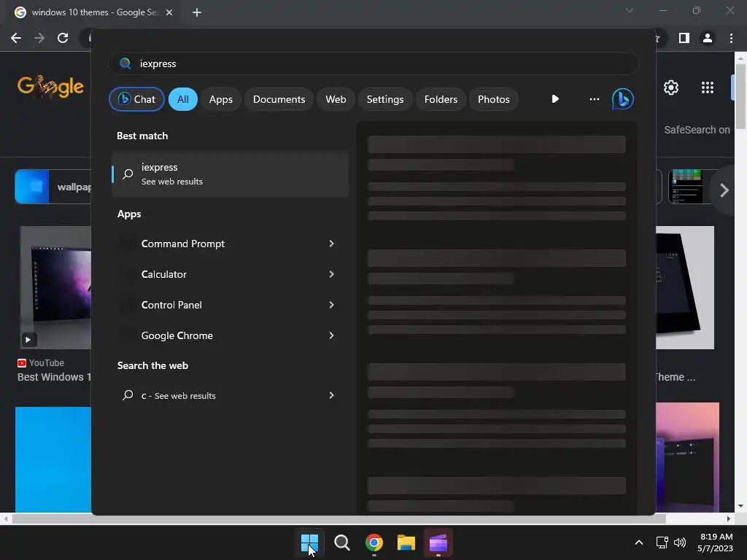Open Chrome tab search dropdown arrow
Viewport: 747px width, 560px height.
tap(630, 10)
